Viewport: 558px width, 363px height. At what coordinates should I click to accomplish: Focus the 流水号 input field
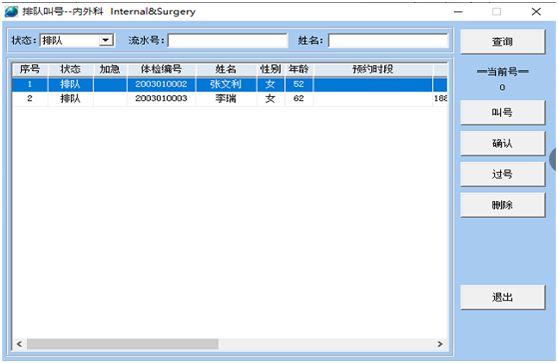click(x=228, y=41)
